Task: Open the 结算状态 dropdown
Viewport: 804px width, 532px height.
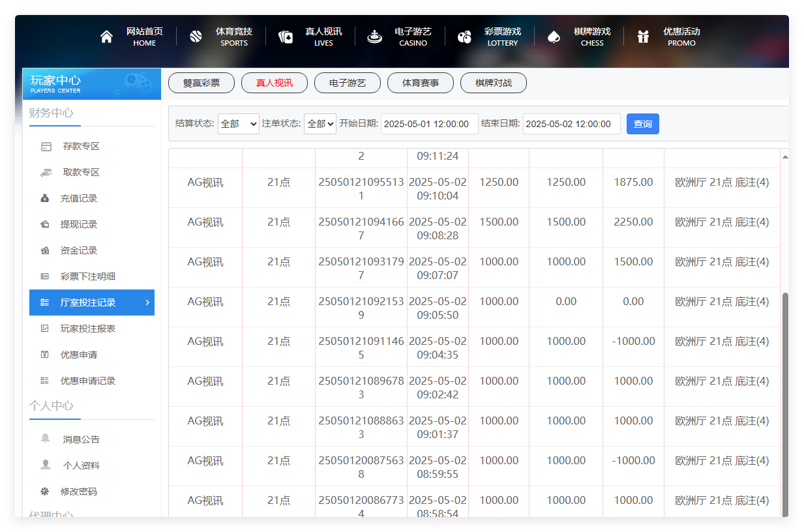Action: tap(238, 124)
